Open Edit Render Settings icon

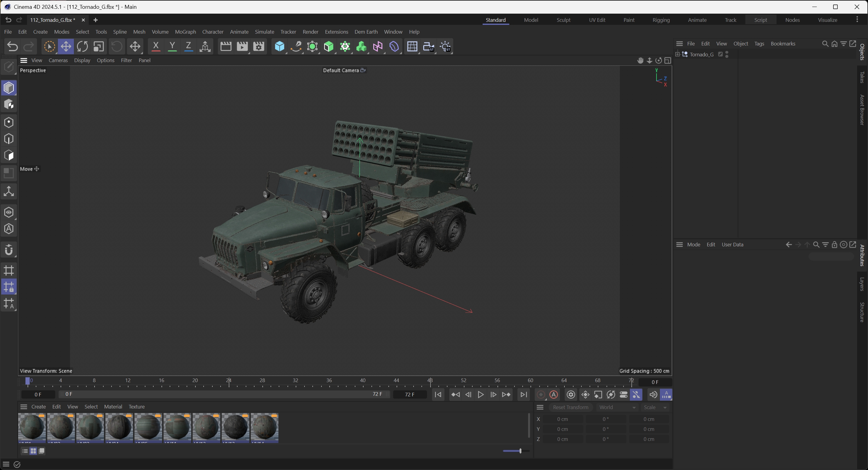pyautogui.click(x=259, y=46)
